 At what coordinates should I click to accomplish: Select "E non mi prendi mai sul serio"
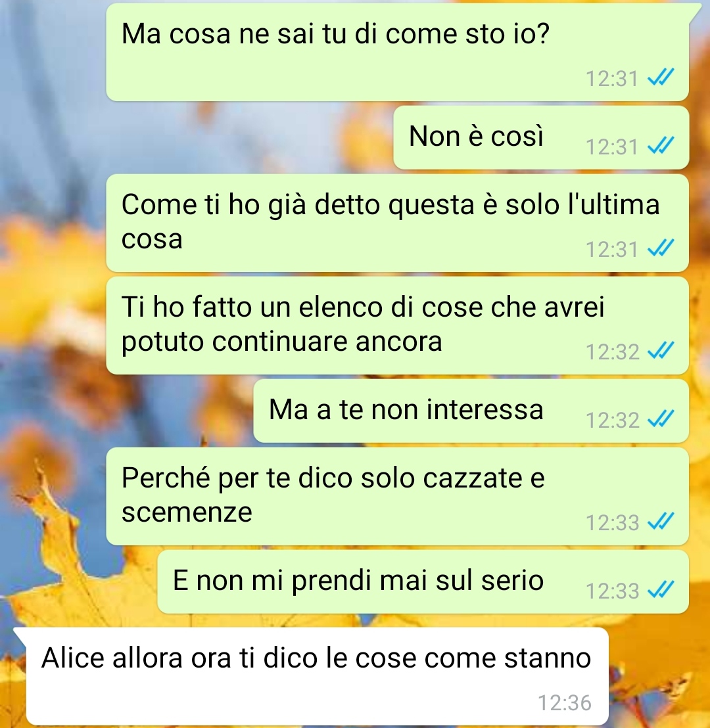click(423, 581)
